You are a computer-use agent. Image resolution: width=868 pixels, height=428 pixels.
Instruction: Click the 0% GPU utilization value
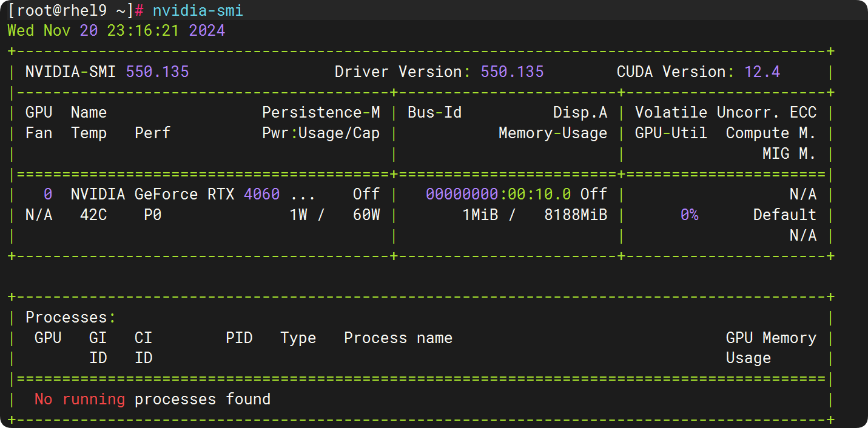tap(689, 215)
